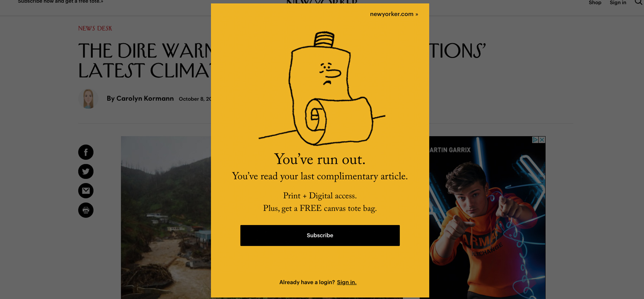Print the article with printer icon
Image resolution: width=644 pixels, height=299 pixels.
86,210
